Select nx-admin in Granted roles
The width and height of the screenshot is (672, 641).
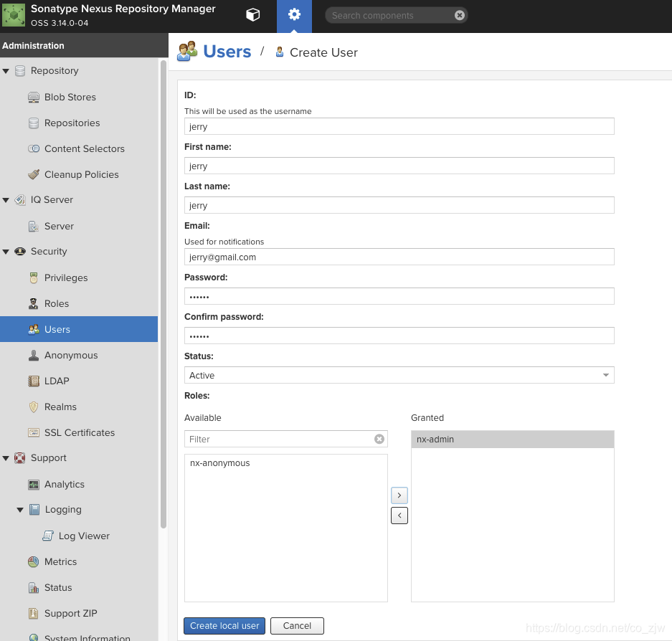pos(513,440)
